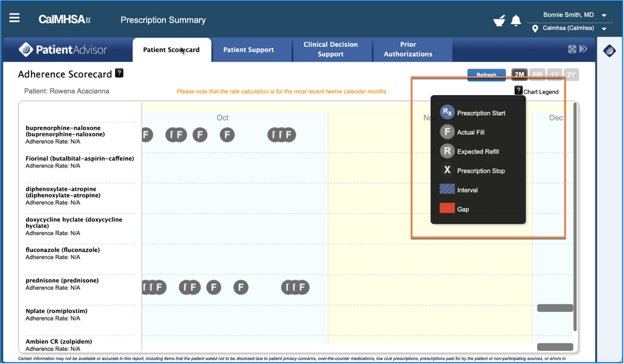Set the chart range to 2Y
The height and width of the screenshot is (364, 624).
(x=571, y=75)
